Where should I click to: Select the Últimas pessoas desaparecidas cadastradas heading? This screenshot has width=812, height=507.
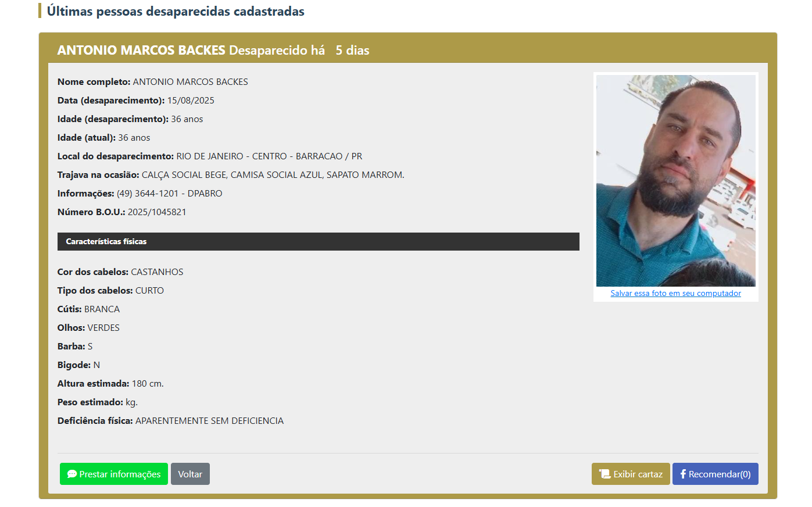[x=176, y=11]
